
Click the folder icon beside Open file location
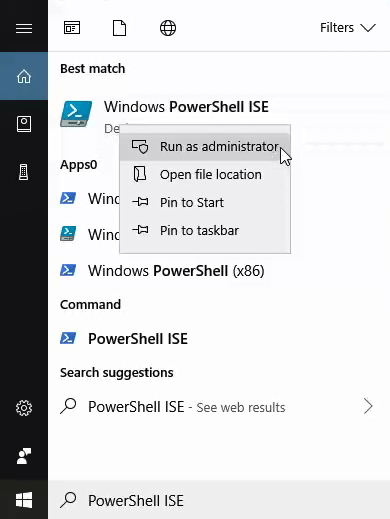tap(140, 174)
